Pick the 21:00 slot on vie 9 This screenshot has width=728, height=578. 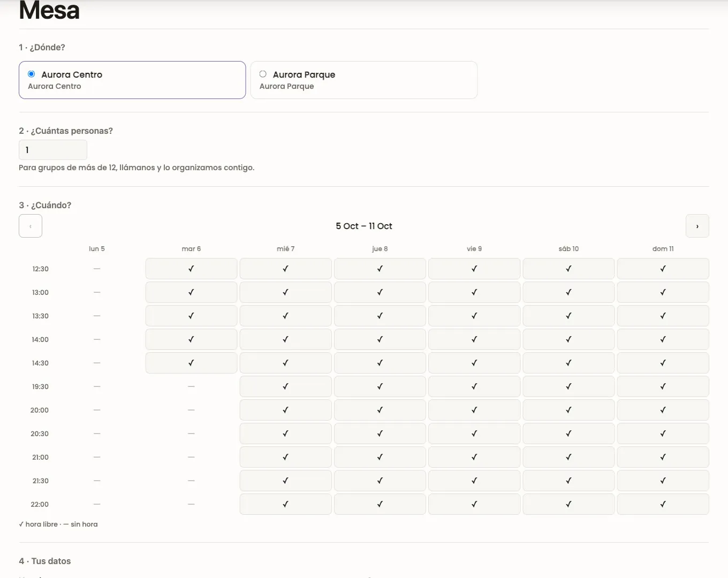tap(474, 457)
